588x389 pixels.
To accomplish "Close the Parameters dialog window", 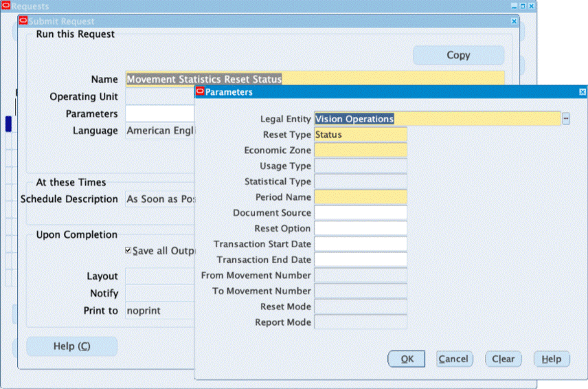I will click(x=583, y=92).
